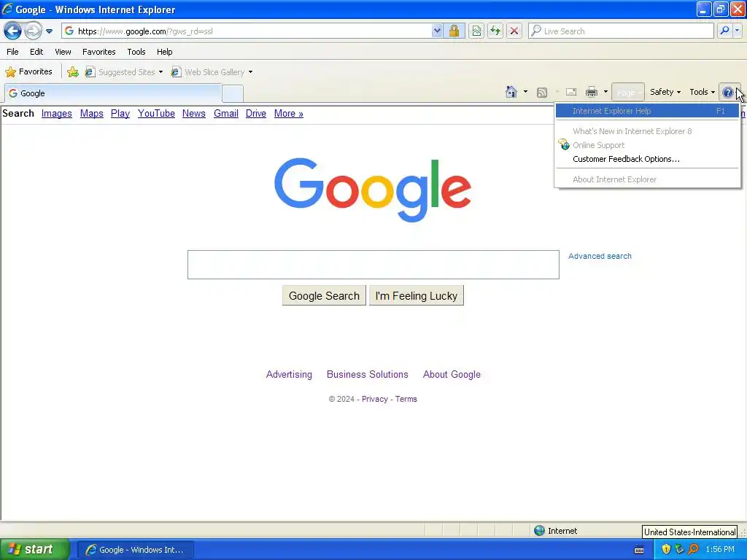The width and height of the screenshot is (747, 560).
Task: Click the Forward arrow navigation button
Action: coord(33,31)
